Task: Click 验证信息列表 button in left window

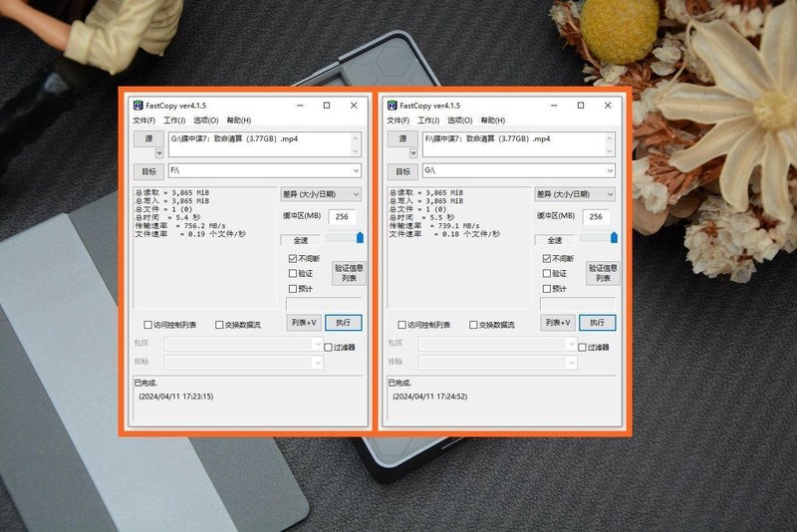Action: pos(349,273)
